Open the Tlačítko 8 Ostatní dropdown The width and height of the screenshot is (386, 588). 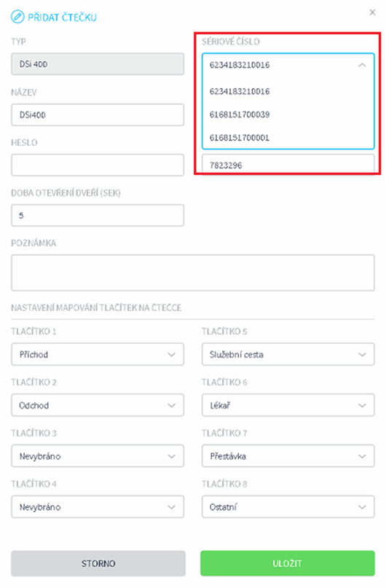pyautogui.click(x=288, y=506)
